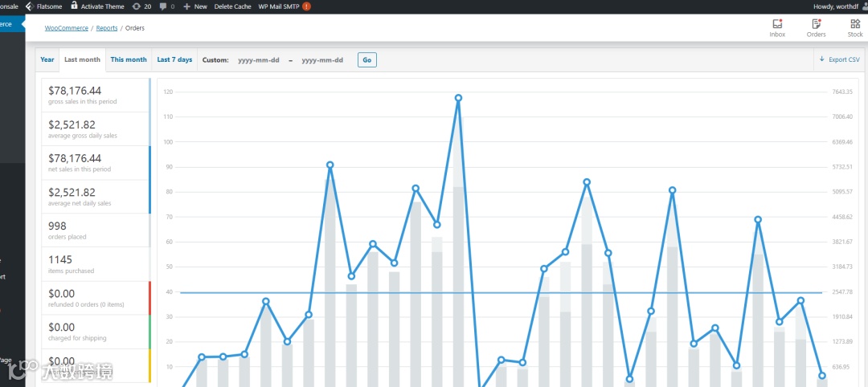Click the 120 left axis label

tap(168, 92)
